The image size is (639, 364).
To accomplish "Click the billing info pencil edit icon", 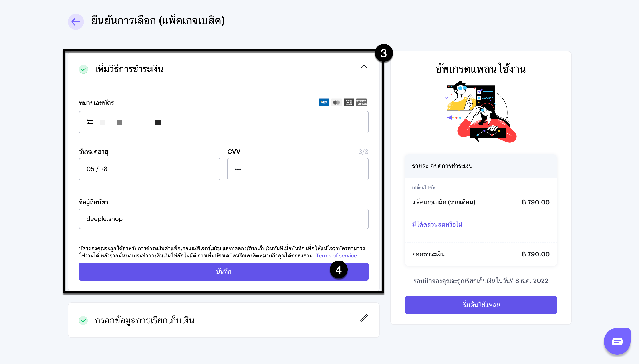I will (364, 318).
